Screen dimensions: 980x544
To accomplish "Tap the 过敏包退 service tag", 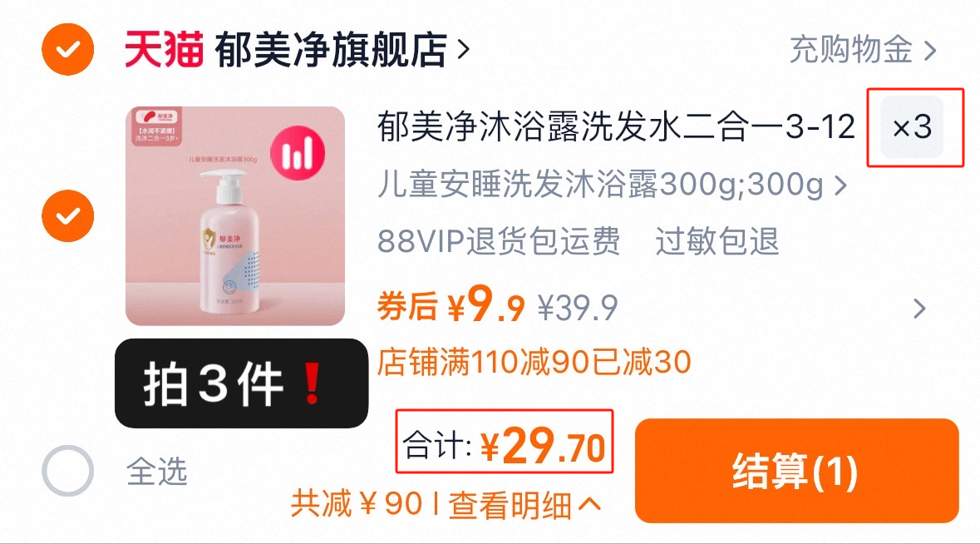I will tap(717, 241).
